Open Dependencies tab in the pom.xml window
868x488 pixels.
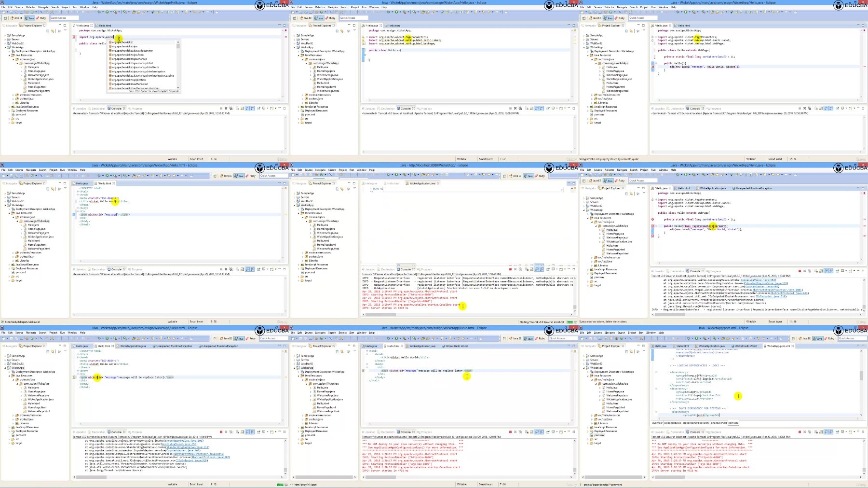672,423
